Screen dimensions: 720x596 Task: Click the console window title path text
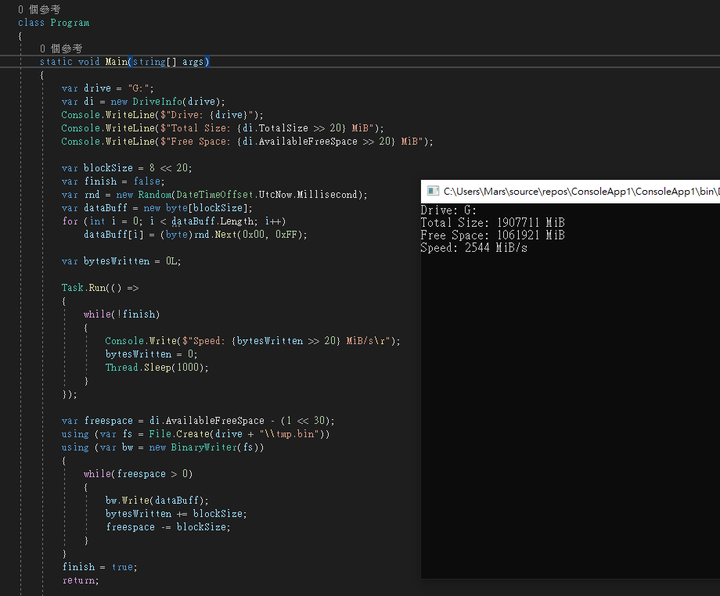click(x=581, y=191)
